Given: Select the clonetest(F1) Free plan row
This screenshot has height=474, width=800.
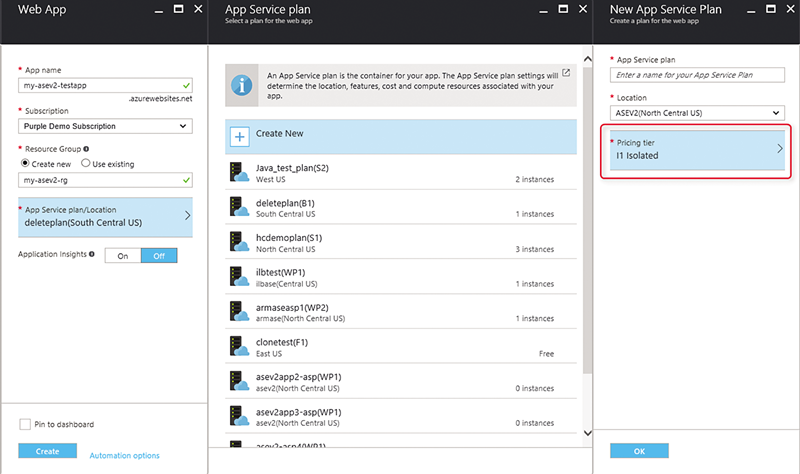Looking at the screenshot, I should point(401,346).
